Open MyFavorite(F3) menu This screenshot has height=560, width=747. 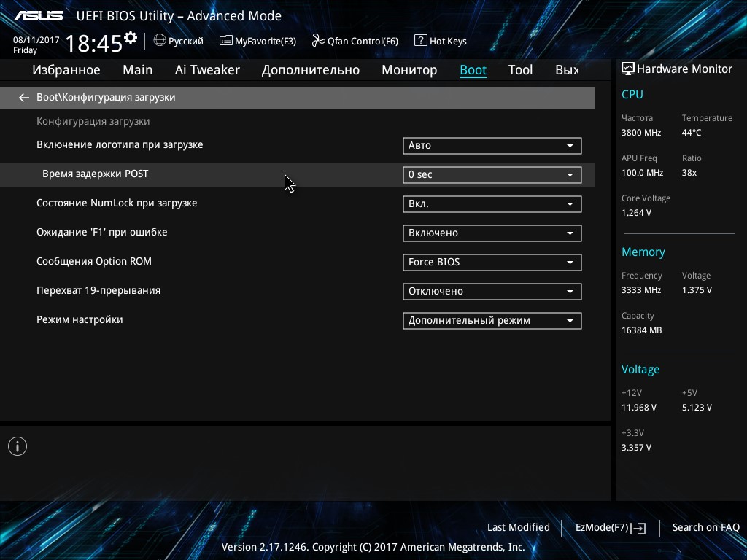pos(266,42)
